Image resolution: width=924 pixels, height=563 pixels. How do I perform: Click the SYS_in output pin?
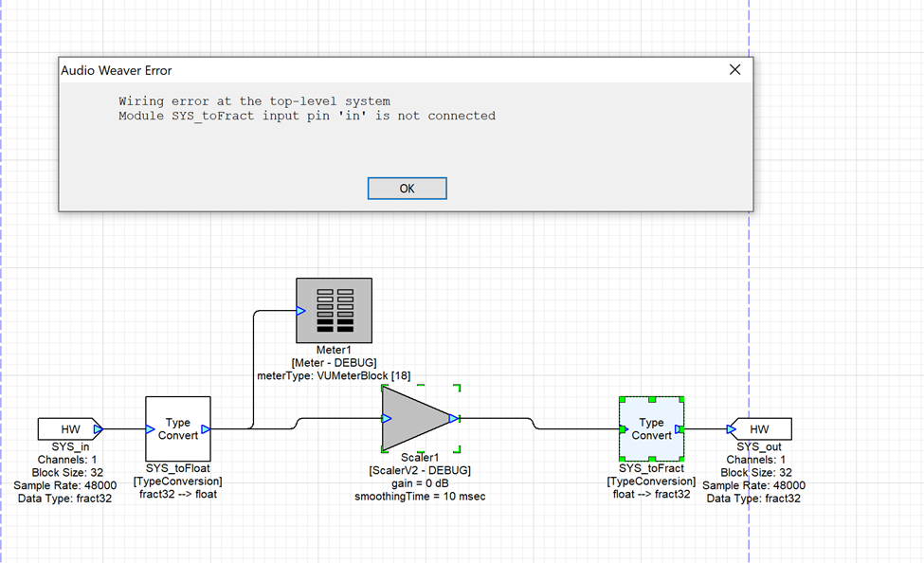pos(98,429)
